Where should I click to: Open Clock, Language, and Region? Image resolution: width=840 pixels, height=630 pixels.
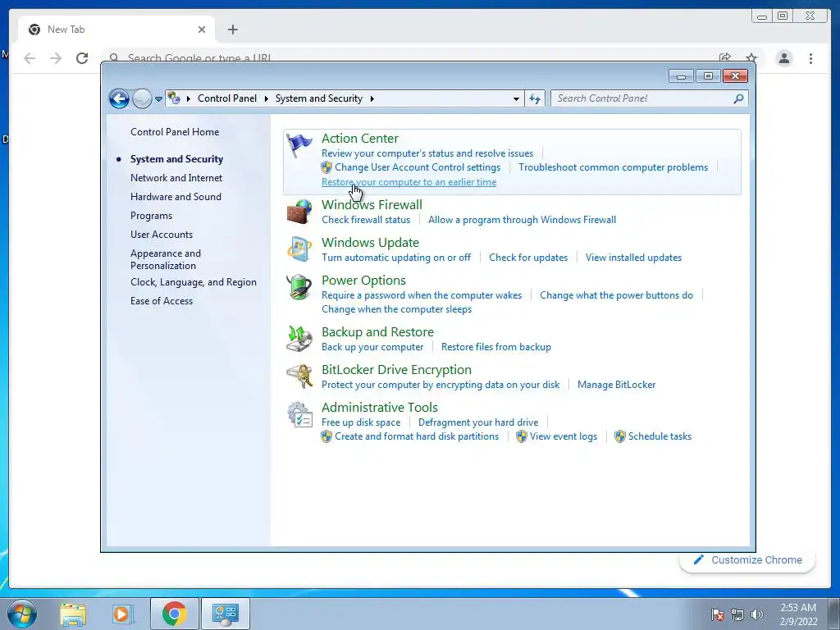pyautogui.click(x=194, y=282)
